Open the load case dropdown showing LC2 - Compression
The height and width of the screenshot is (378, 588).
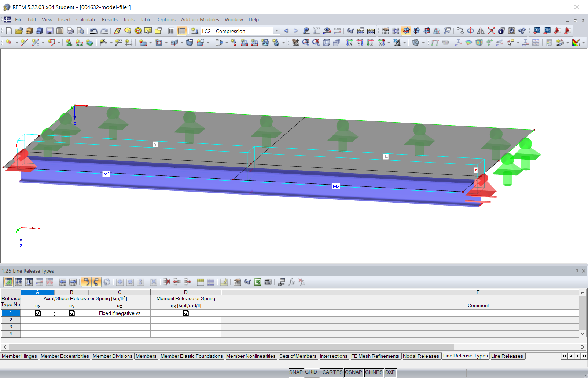pos(277,31)
